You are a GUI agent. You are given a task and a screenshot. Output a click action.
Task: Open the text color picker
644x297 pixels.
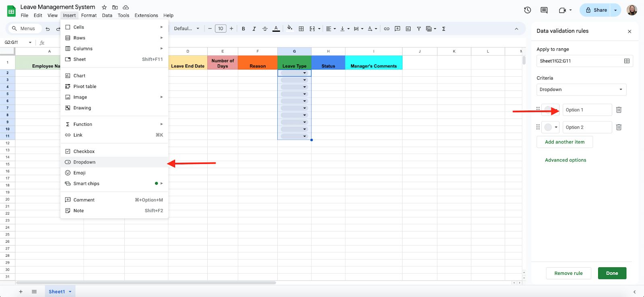(x=276, y=29)
